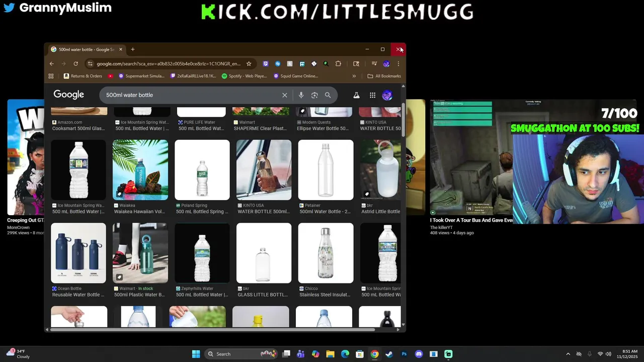Open Steam from the taskbar
Screen dimensions: 644x362
pos(389,354)
